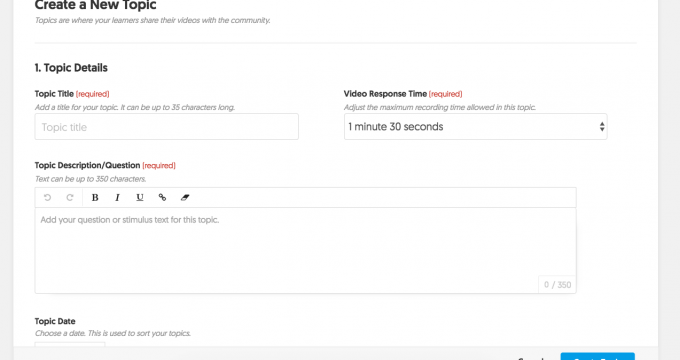Select the 'Topic Title' label

pyautogui.click(x=54, y=94)
